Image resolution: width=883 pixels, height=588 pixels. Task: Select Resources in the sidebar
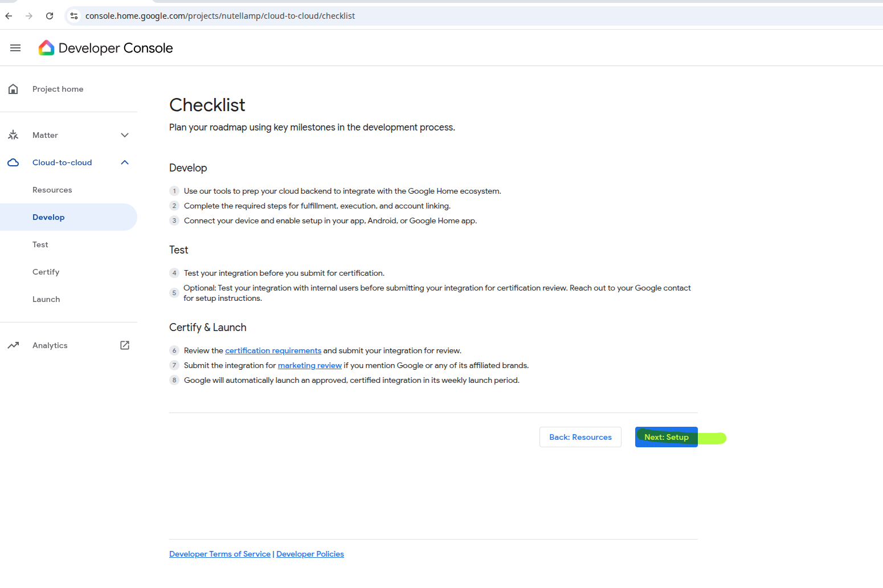point(52,190)
